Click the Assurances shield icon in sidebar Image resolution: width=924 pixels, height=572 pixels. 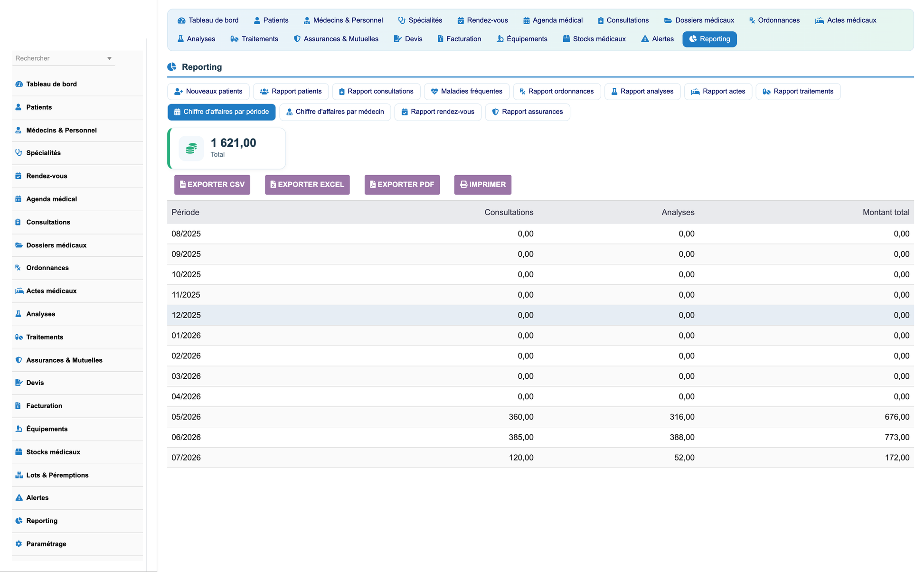(19, 360)
